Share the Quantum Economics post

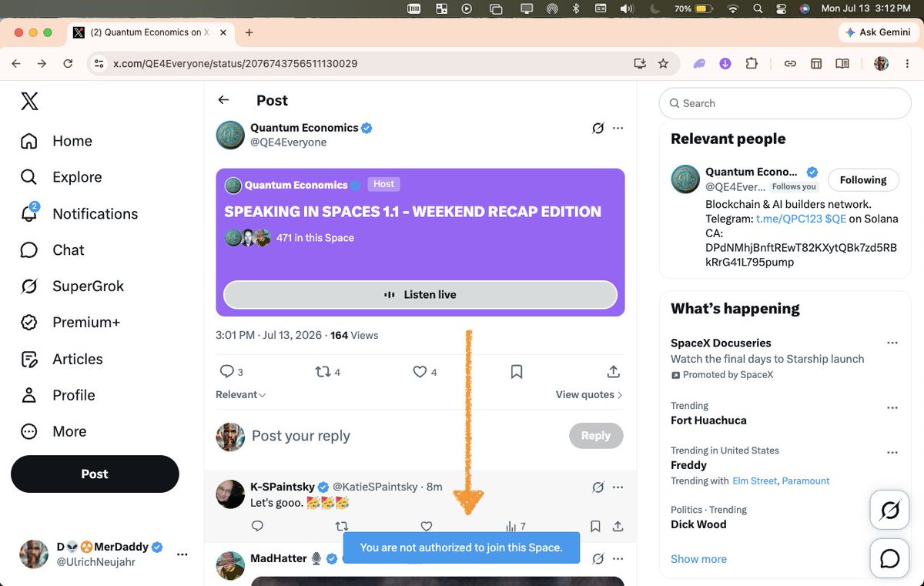click(x=614, y=372)
